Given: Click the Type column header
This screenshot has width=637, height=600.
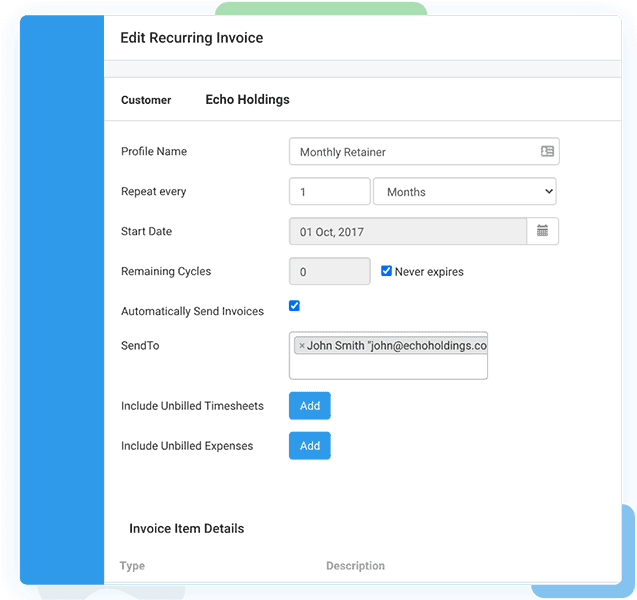Looking at the screenshot, I should pos(132,566).
